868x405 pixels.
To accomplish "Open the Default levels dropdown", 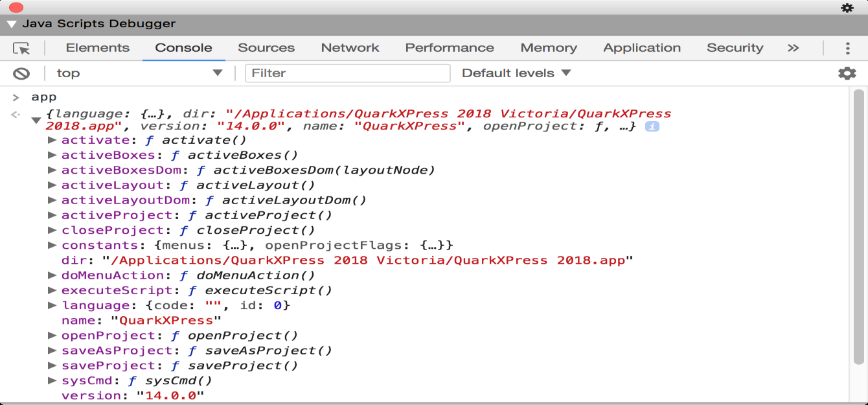I will click(x=516, y=73).
